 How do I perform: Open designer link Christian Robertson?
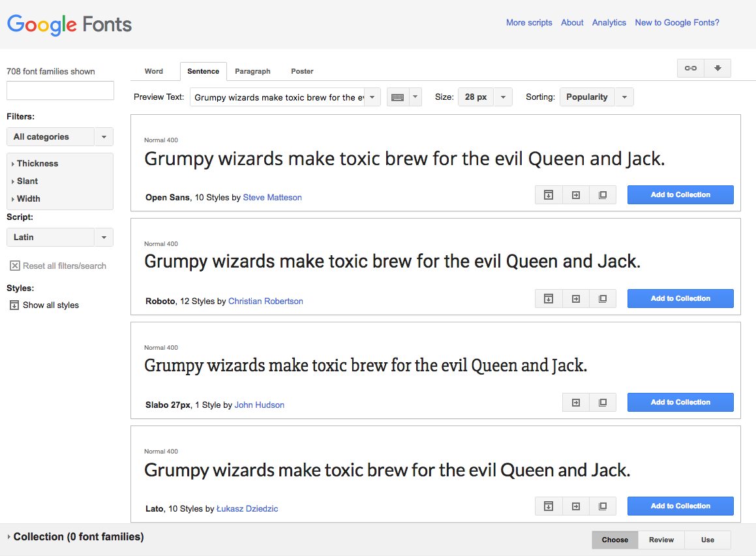coord(265,301)
